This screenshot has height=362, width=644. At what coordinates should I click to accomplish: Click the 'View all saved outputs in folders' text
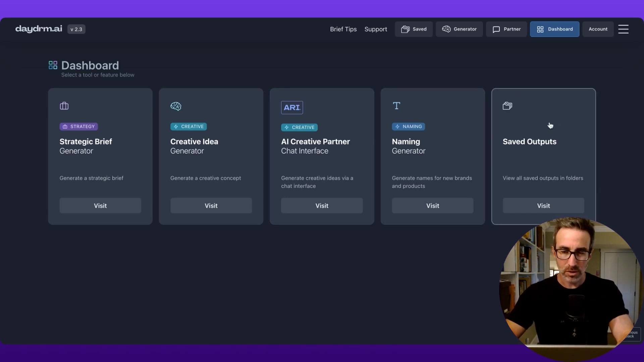pos(543,178)
